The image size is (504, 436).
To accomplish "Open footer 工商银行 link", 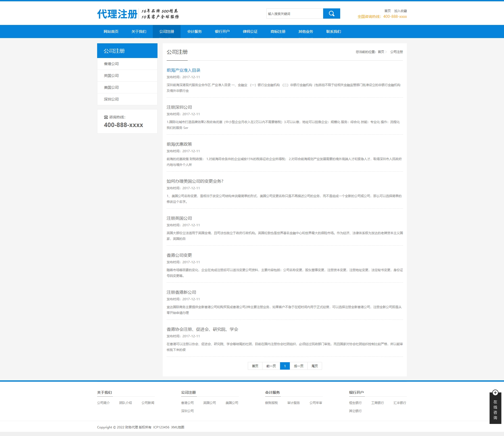I will [378, 403].
